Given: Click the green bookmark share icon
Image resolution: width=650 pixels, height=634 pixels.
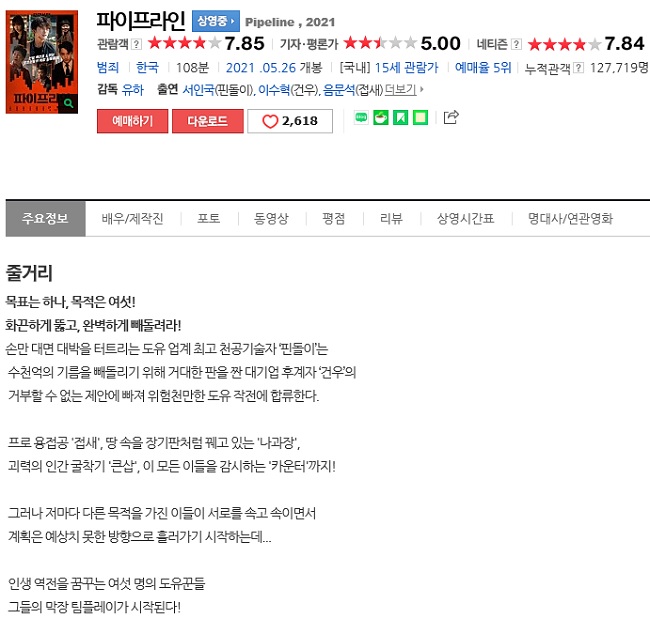Looking at the screenshot, I should point(400,118).
